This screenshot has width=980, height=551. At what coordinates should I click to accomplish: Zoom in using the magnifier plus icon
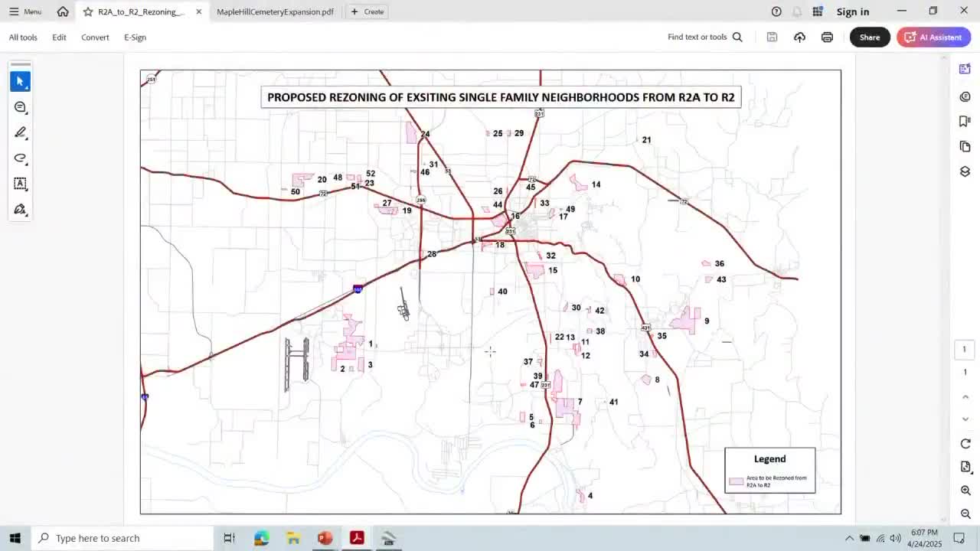tap(965, 490)
